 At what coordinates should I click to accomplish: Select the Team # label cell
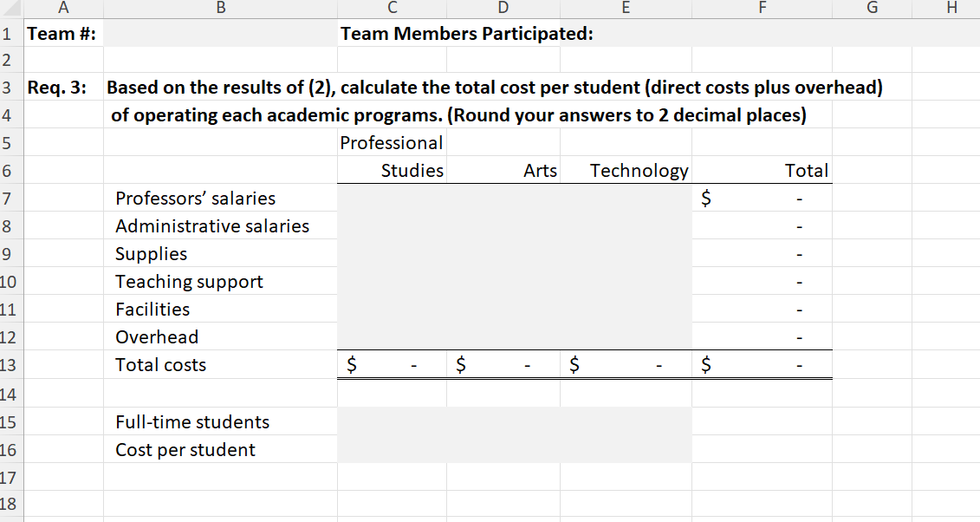point(62,35)
